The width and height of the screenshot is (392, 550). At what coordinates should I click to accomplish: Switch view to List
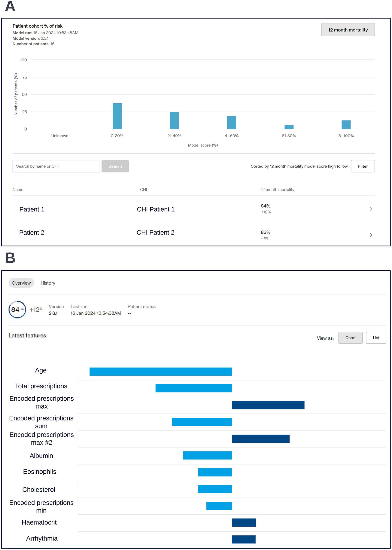click(x=376, y=338)
